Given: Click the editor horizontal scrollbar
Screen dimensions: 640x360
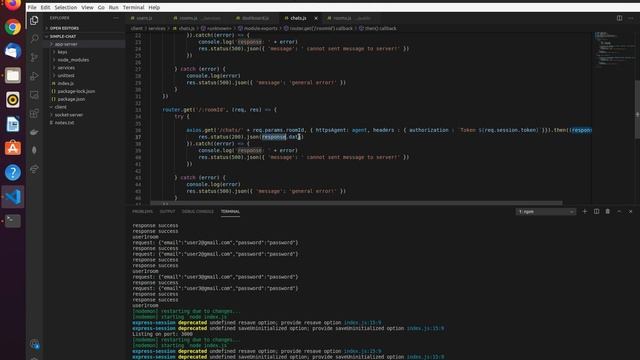Looking at the screenshot, I should (356, 203).
